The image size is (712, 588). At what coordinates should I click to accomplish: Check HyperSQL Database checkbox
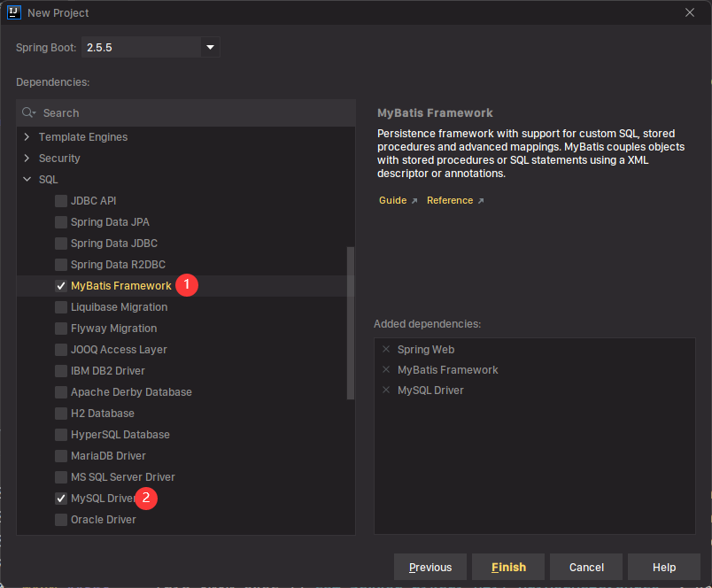pos(61,435)
